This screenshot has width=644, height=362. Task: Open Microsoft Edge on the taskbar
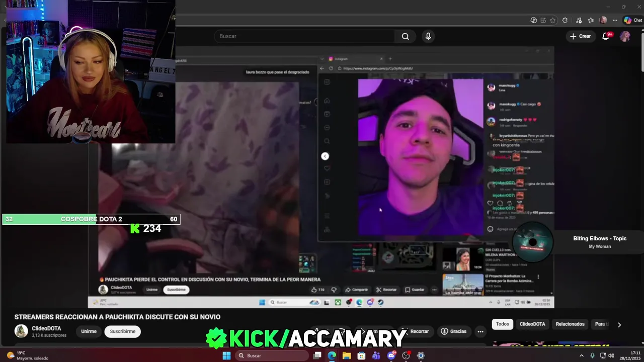tap(332, 355)
